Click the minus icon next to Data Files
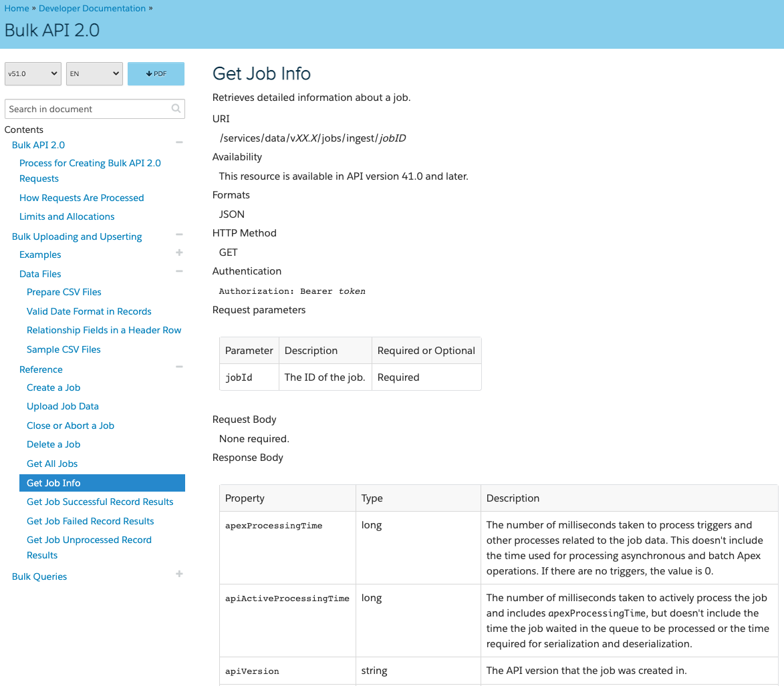The height and width of the screenshot is (686, 784). pos(179,271)
